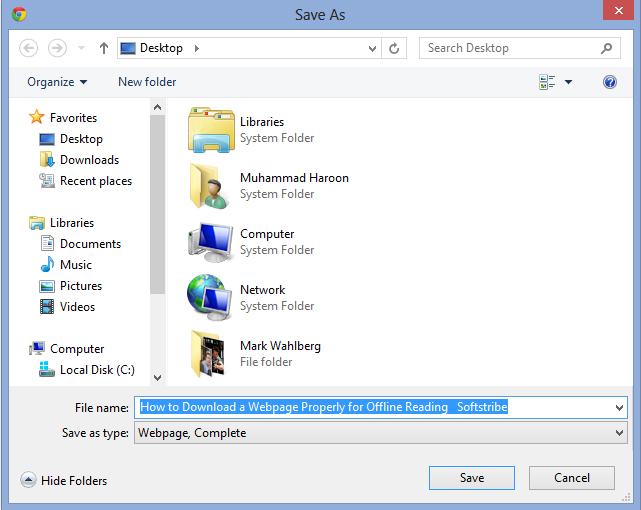Select Desktop under Favorites
This screenshot has height=510, width=641.
(x=71, y=139)
